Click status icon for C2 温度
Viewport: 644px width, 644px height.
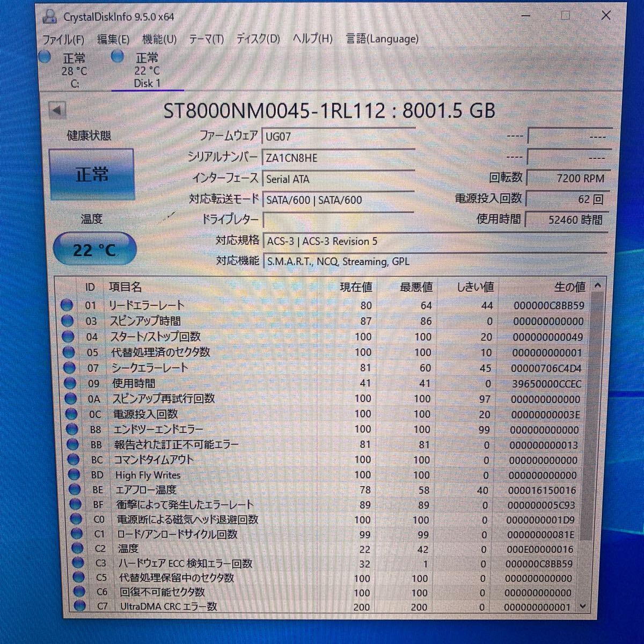click(77, 548)
